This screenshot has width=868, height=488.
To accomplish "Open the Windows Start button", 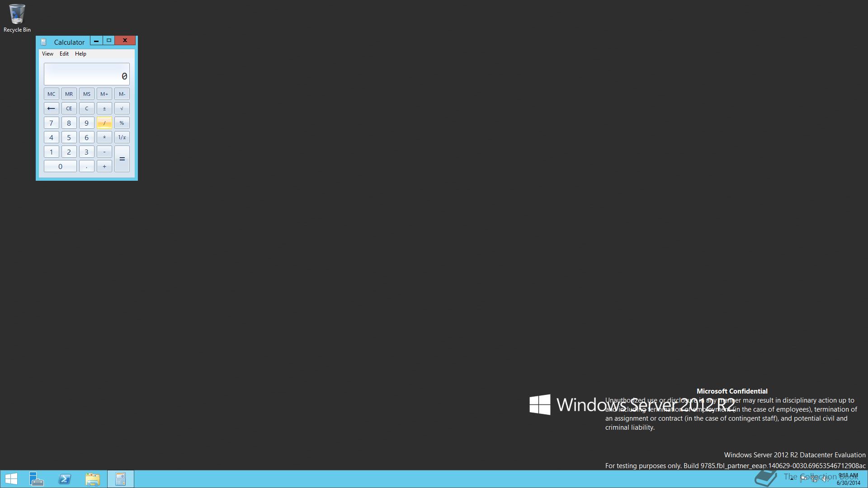I will [11, 479].
